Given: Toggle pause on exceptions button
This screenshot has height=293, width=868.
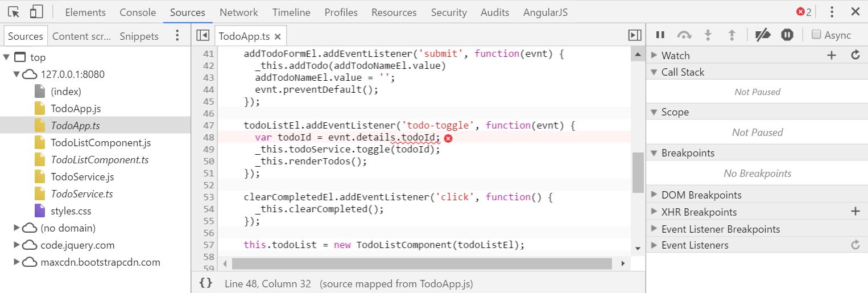Looking at the screenshot, I should click(787, 35).
